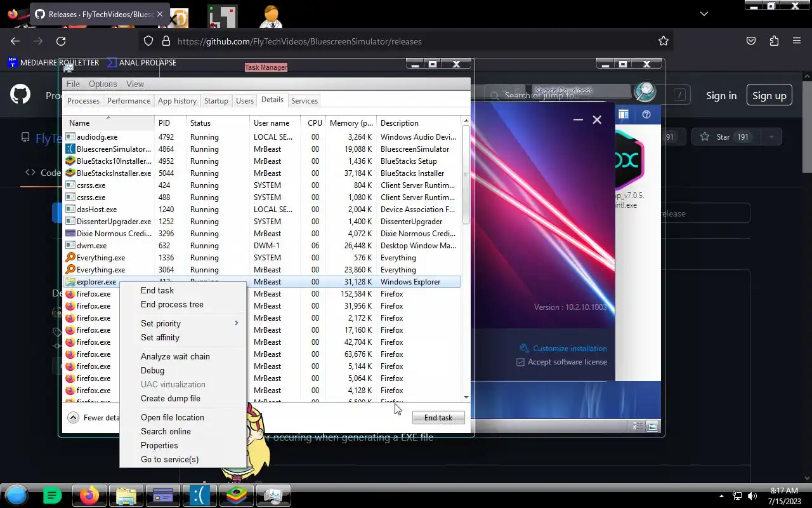812x508 pixels.
Task: Switch to the Processes tab
Action: click(83, 100)
